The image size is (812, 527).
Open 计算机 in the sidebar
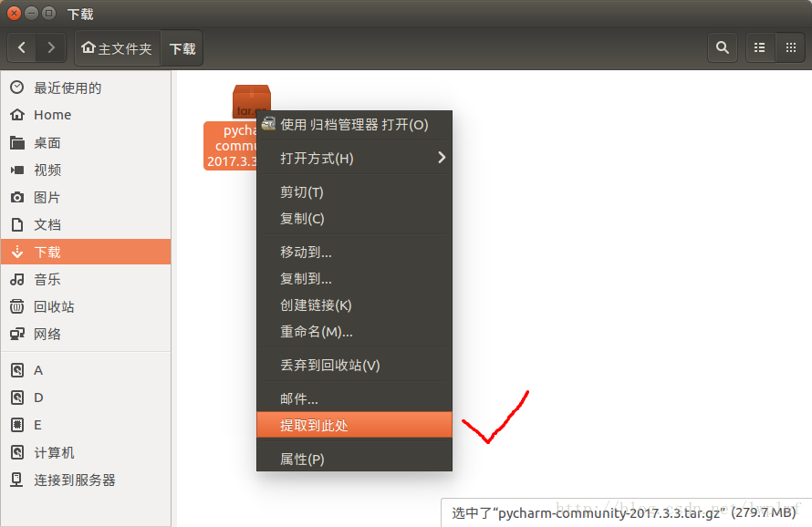(86, 452)
